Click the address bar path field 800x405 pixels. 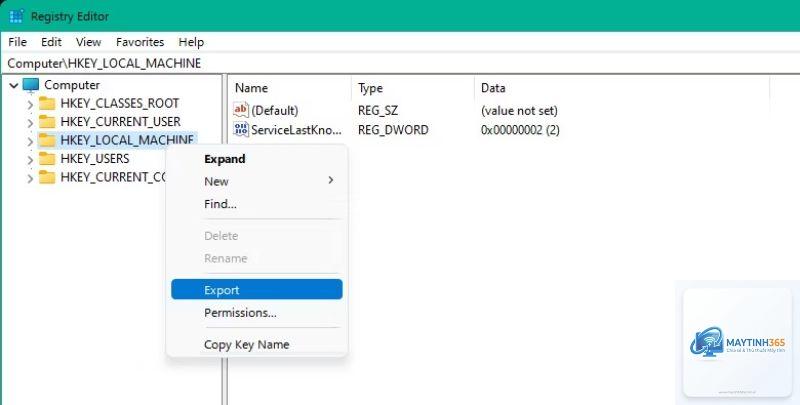click(x=400, y=63)
